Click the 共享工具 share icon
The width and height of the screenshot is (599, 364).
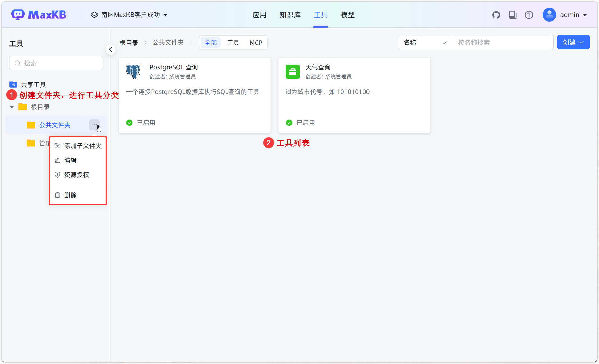(13, 85)
